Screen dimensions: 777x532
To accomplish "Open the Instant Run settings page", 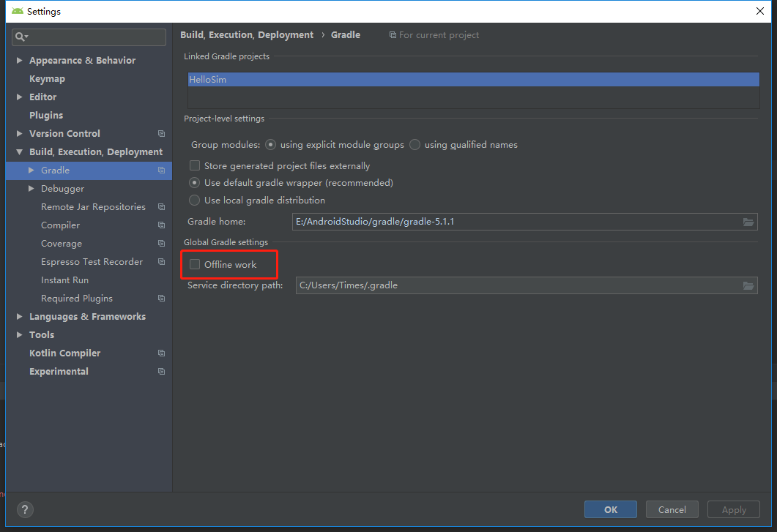I will coord(65,280).
